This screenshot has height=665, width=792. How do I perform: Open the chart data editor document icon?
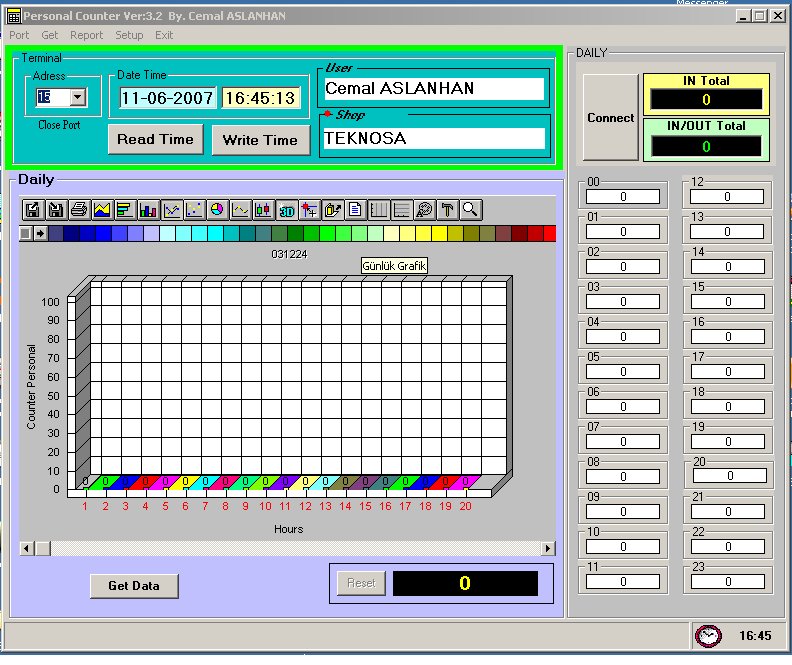(x=356, y=210)
